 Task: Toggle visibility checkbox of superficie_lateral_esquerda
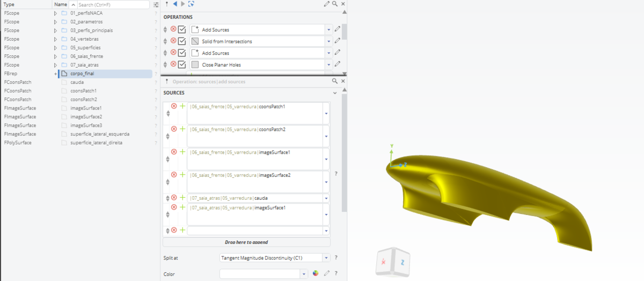64,134
